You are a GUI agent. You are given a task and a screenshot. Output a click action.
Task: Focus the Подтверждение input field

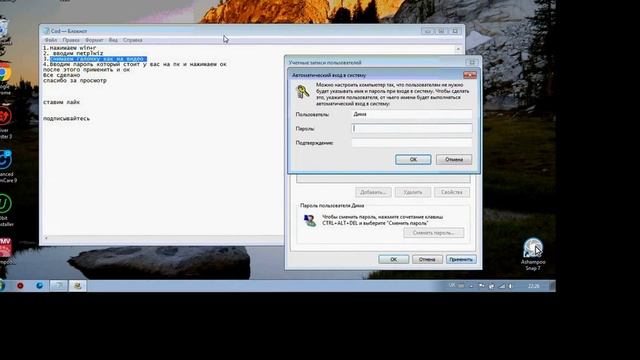click(412, 143)
